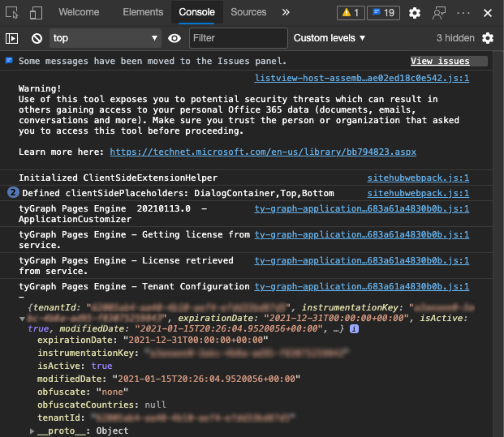Open console settings beside 3 hidden
Screen dimensions: 504x437
pos(487,38)
